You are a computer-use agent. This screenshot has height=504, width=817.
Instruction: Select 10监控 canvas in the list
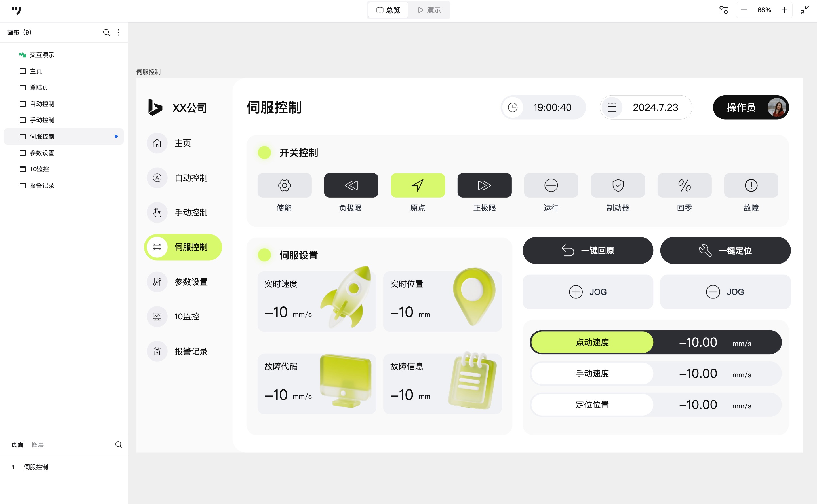pyautogui.click(x=64, y=169)
